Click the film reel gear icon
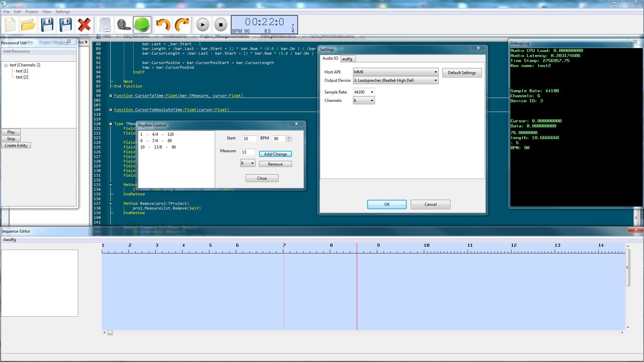 pos(123,25)
